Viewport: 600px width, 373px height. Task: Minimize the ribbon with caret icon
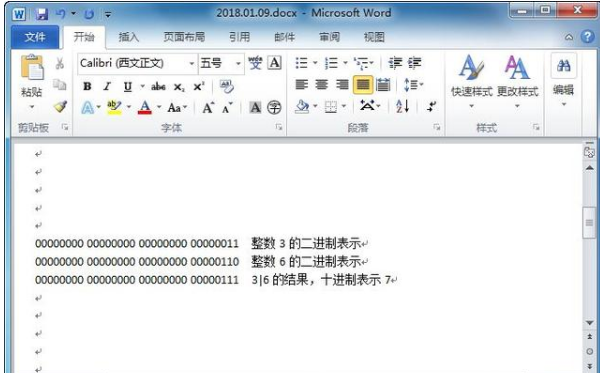[x=569, y=37]
